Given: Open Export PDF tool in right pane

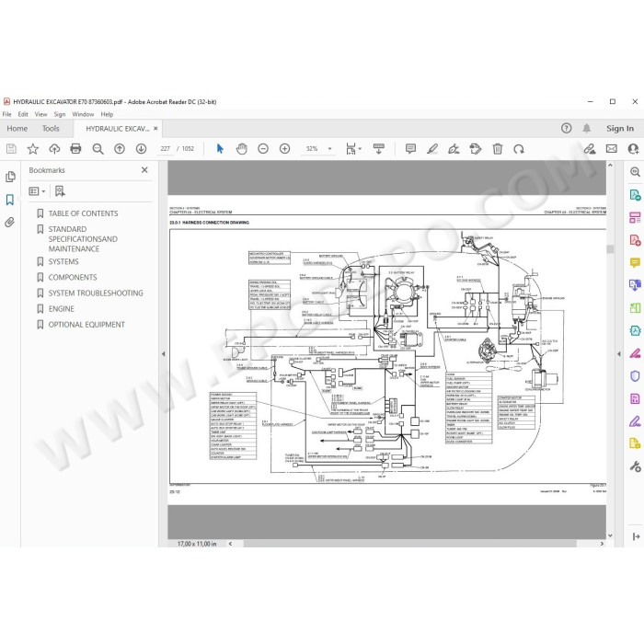Looking at the screenshot, I should (x=635, y=195).
